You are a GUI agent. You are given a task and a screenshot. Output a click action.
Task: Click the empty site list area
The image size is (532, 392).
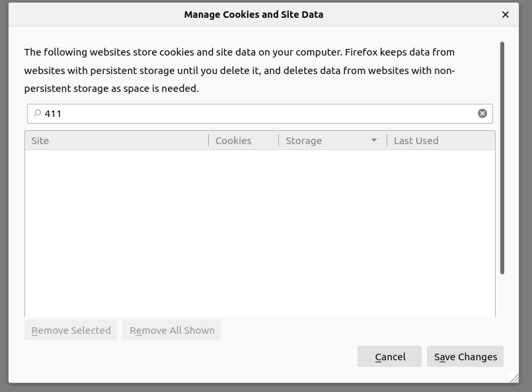pyautogui.click(x=260, y=231)
